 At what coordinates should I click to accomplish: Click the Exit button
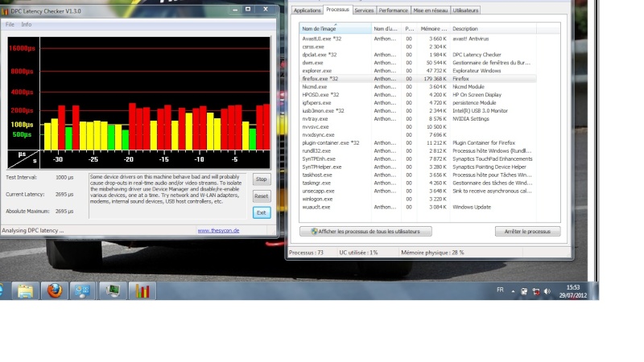click(261, 212)
